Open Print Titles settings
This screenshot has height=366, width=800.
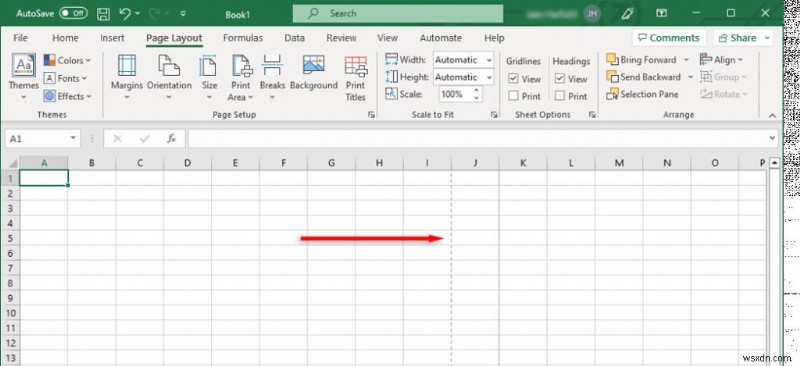click(356, 78)
